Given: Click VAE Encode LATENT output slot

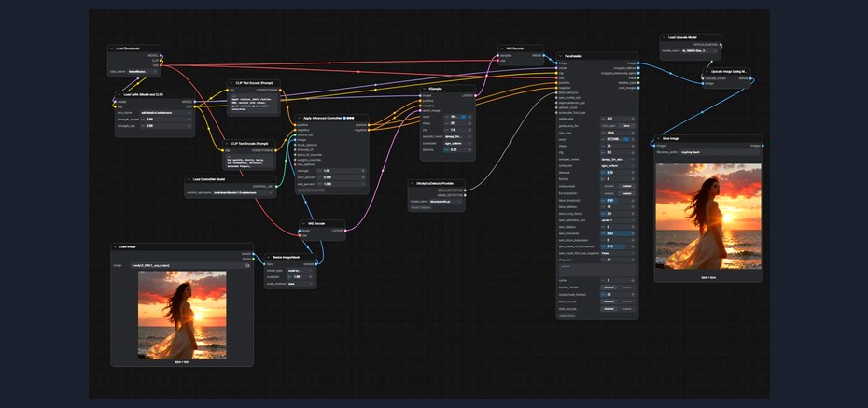Looking at the screenshot, I should [x=345, y=231].
